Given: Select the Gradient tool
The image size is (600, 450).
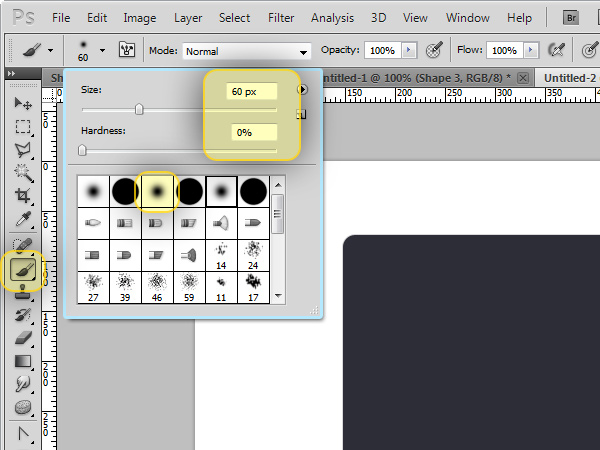Looking at the screenshot, I should pyautogui.click(x=23, y=361).
